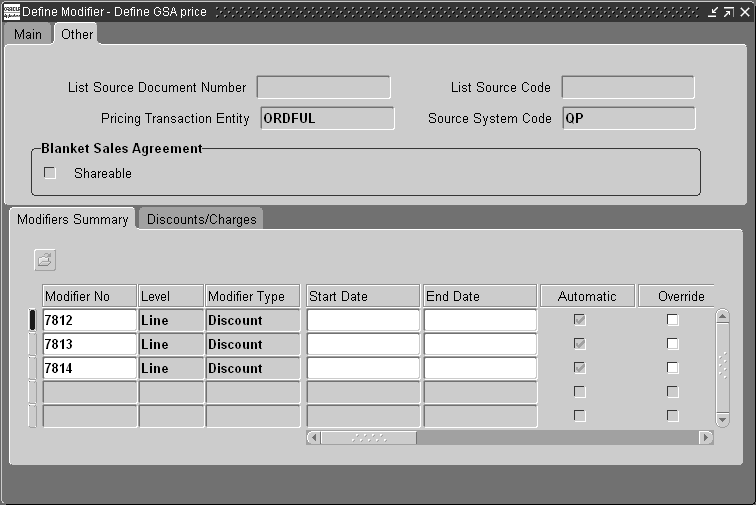
Task: Click the End Date column header
Action: point(480,296)
